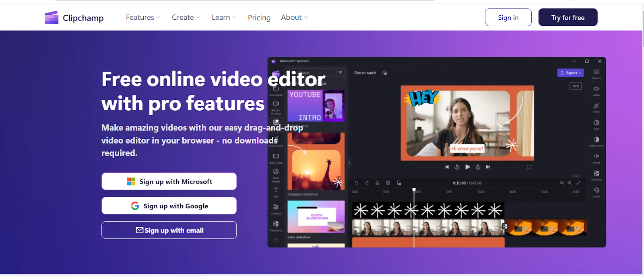The height and width of the screenshot is (276, 644).
Task: Select the Quick Slideshow sales thumbnail
Action: tap(316, 217)
